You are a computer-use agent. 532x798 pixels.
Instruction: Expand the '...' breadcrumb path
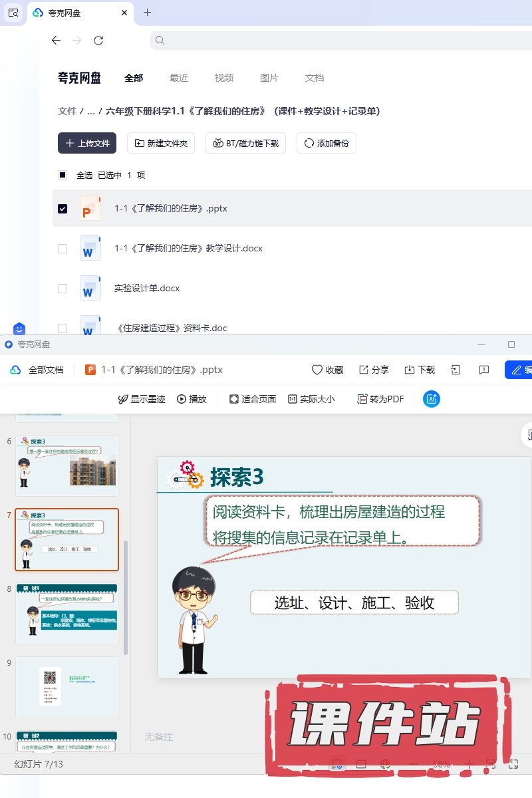[x=91, y=111]
